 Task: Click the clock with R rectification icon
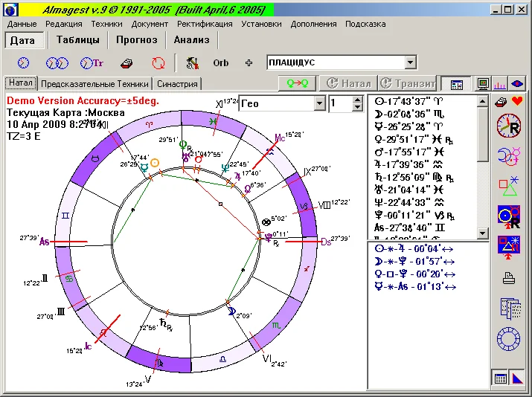point(509,126)
